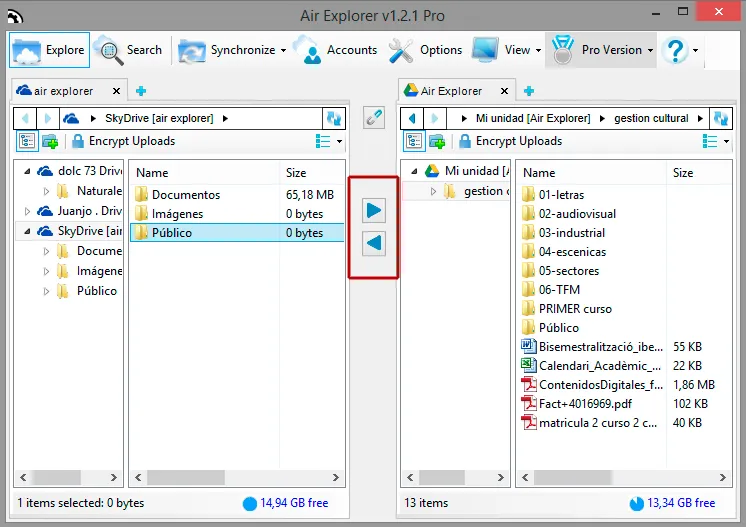Viewport: 746px width, 527px height.
Task: Click 'gestion cultural' breadcrumb in right path
Action: coord(651,118)
